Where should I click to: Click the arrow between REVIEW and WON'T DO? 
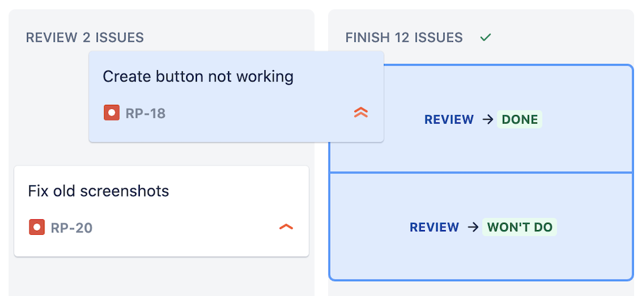click(x=473, y=227)
